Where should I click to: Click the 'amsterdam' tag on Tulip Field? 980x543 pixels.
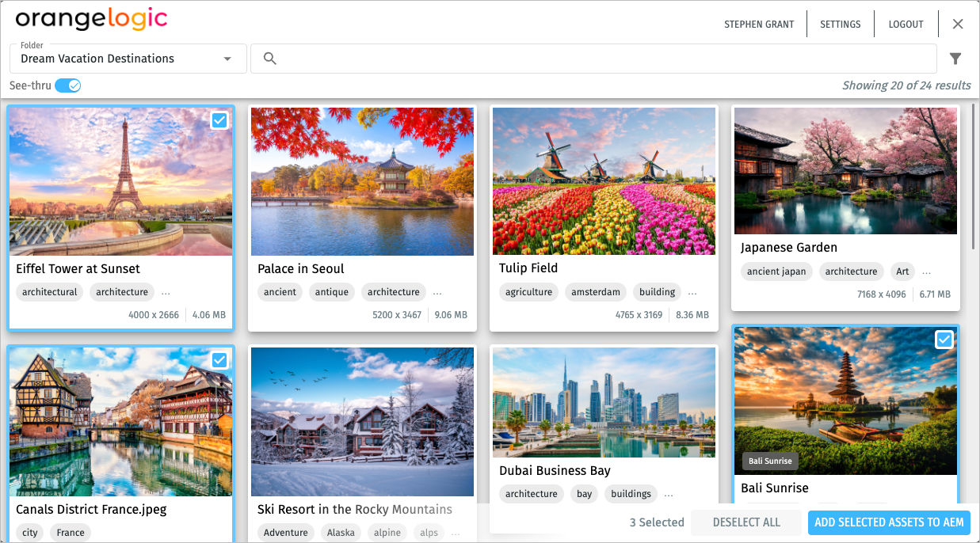[x=596, y=292]
